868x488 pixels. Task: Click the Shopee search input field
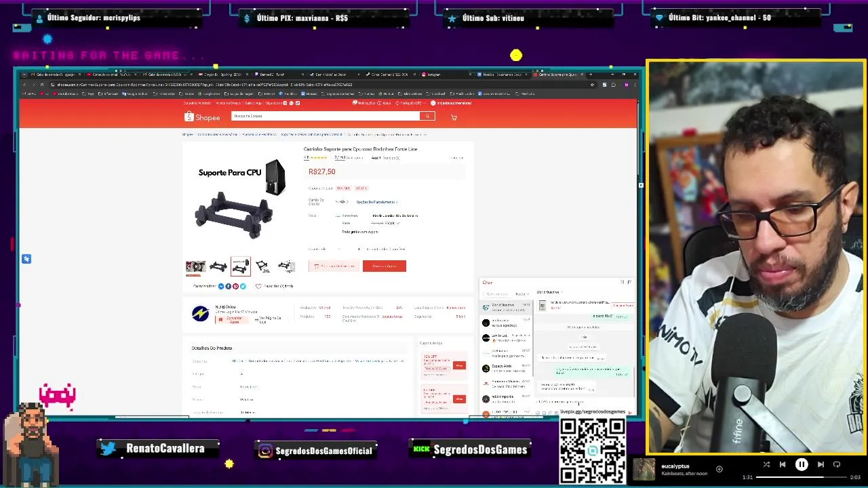325,117
